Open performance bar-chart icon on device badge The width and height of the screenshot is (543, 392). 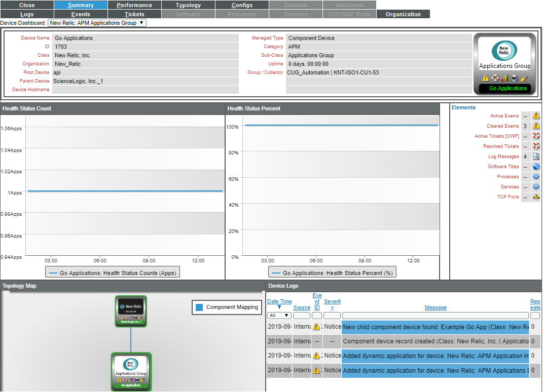click(x=504, y=78)
